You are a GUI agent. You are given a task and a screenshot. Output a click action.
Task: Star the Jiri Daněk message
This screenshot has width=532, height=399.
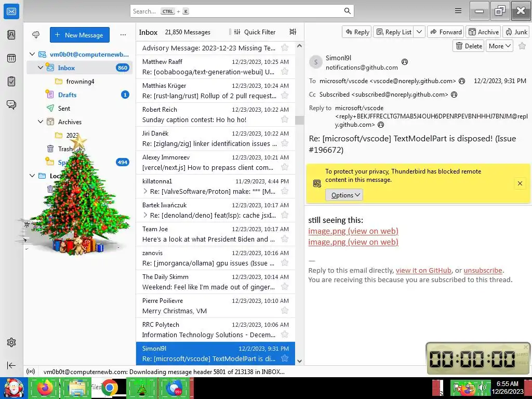(x=285, y=143)
